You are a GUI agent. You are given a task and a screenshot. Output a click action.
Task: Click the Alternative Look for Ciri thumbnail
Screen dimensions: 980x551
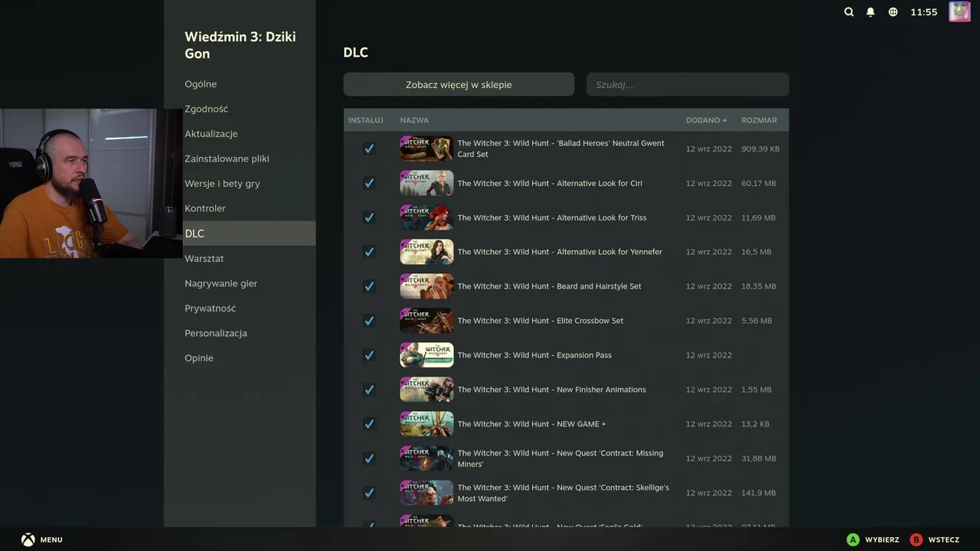pos(426,183)
